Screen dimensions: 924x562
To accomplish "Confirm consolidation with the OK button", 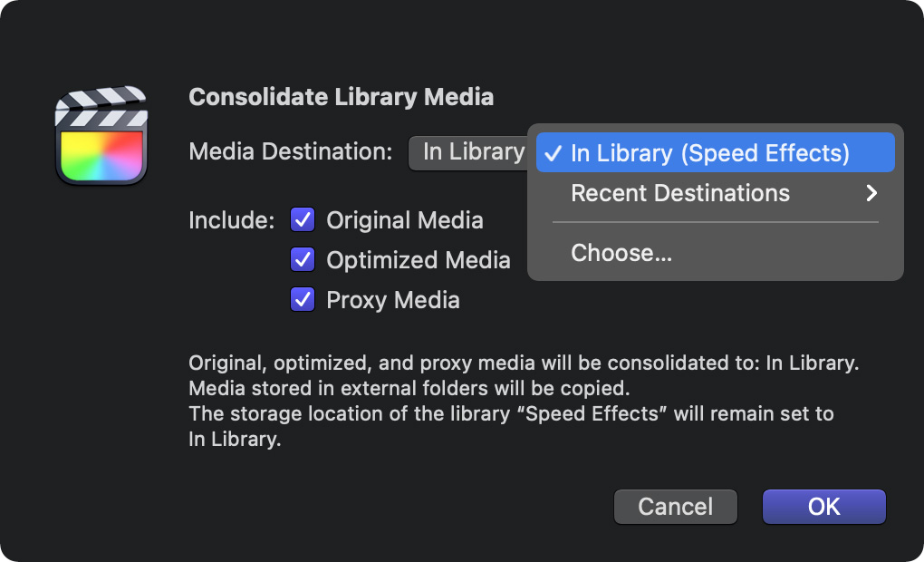I will [x=823, y=507].
